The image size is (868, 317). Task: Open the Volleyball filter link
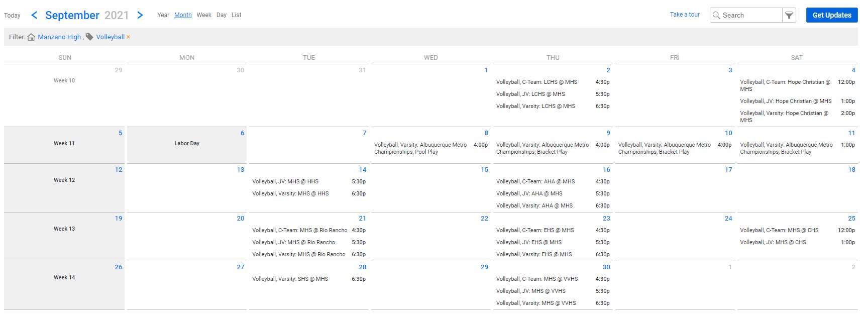click(111, 37)
